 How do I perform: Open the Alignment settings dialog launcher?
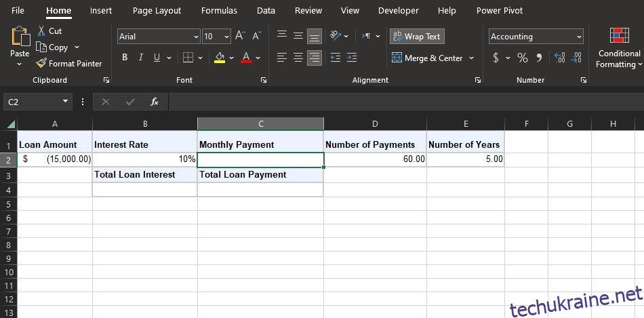[x=478, y=81]
